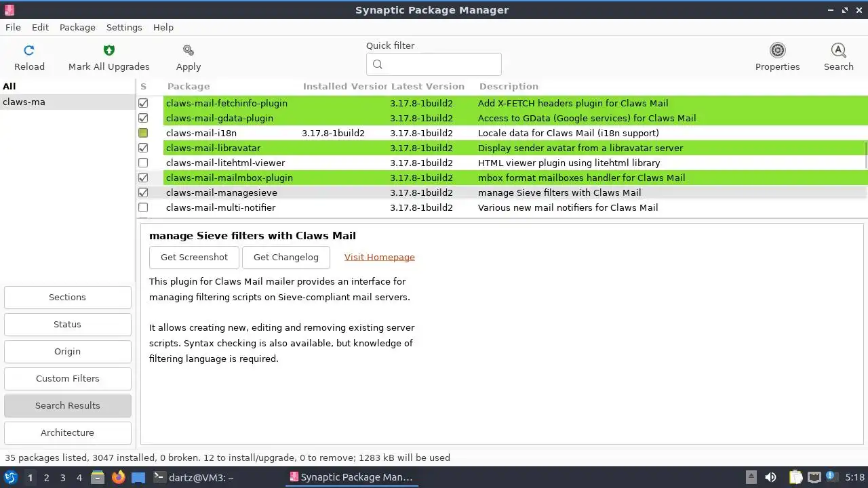The image size is (868, 488).
Task: Click show desktop icon in taskbar
Action: click(138, 477)
